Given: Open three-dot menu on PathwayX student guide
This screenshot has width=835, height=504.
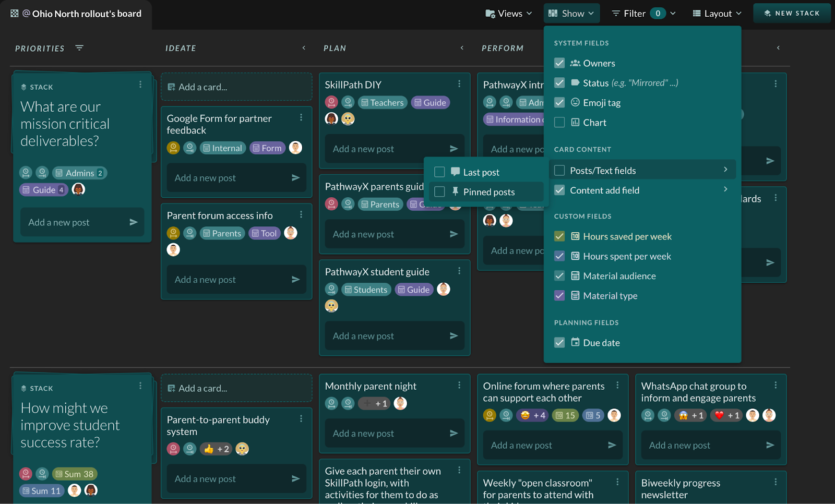Looking at the screenshot, I should [459, 271].
